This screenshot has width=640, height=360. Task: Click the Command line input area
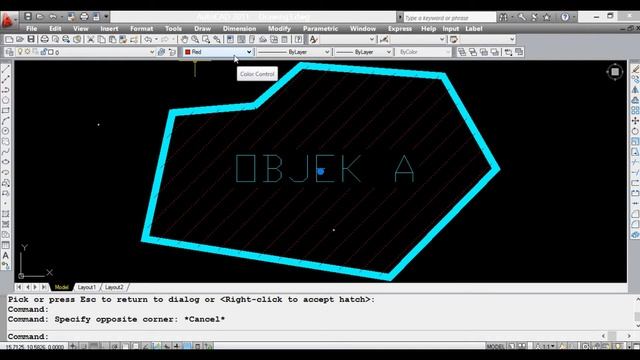[x=304, y=337]
